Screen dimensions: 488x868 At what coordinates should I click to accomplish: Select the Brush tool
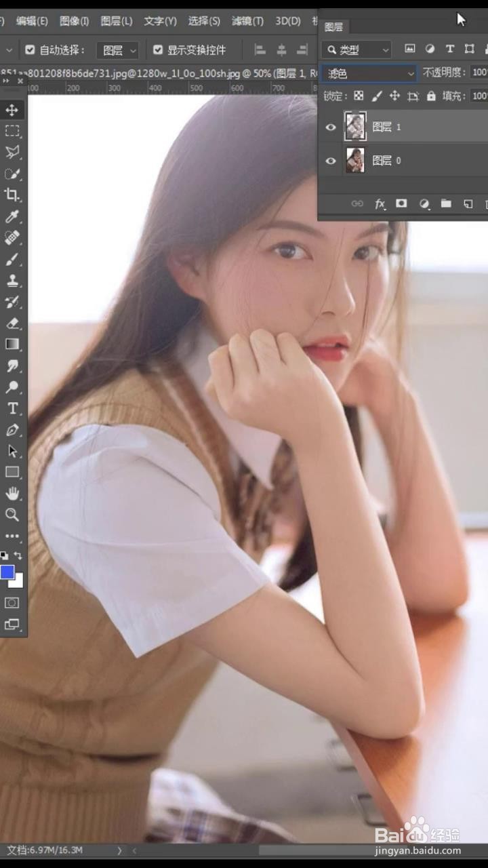click(12, 259)
